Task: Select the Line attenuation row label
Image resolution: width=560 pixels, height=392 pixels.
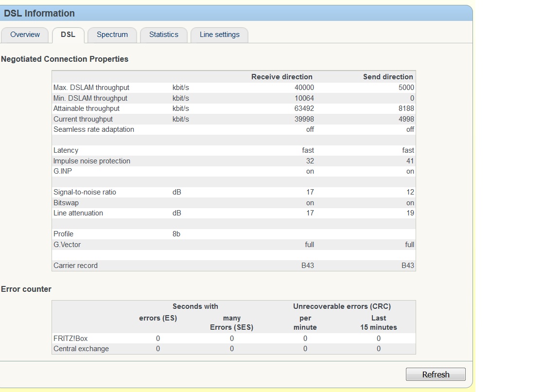Action: (x=78, y=213)
